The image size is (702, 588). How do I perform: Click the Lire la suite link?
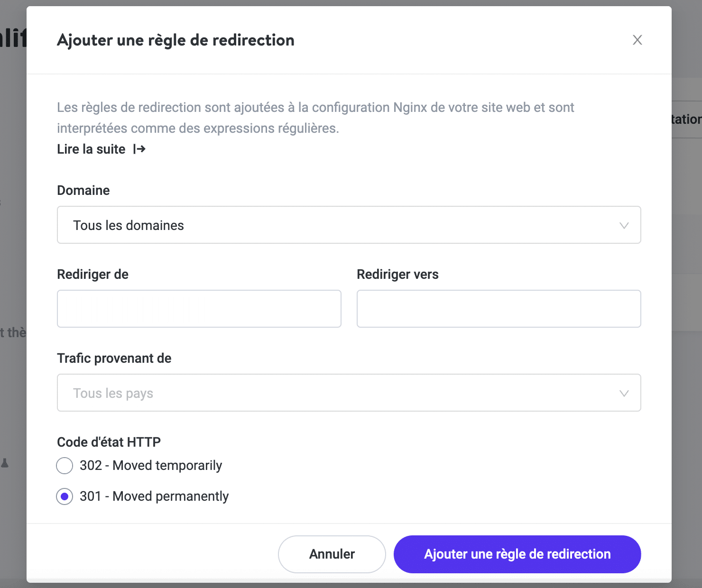(91, 149)
